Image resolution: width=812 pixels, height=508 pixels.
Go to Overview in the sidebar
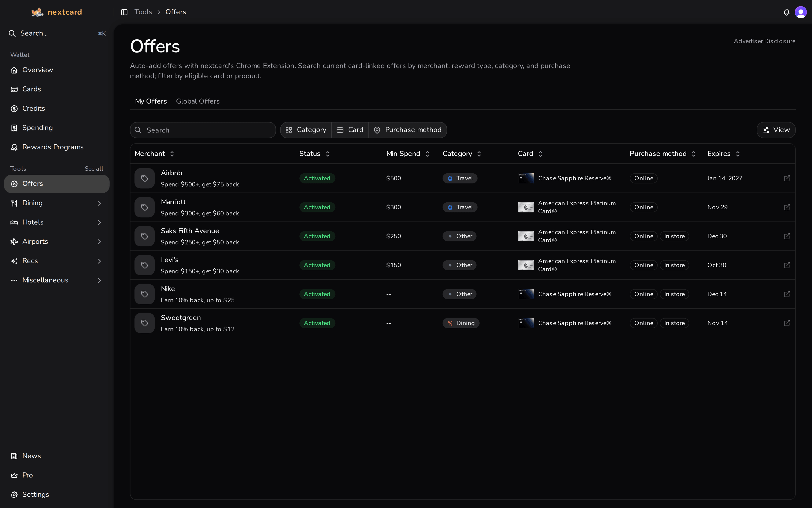(x=57, y=70)
